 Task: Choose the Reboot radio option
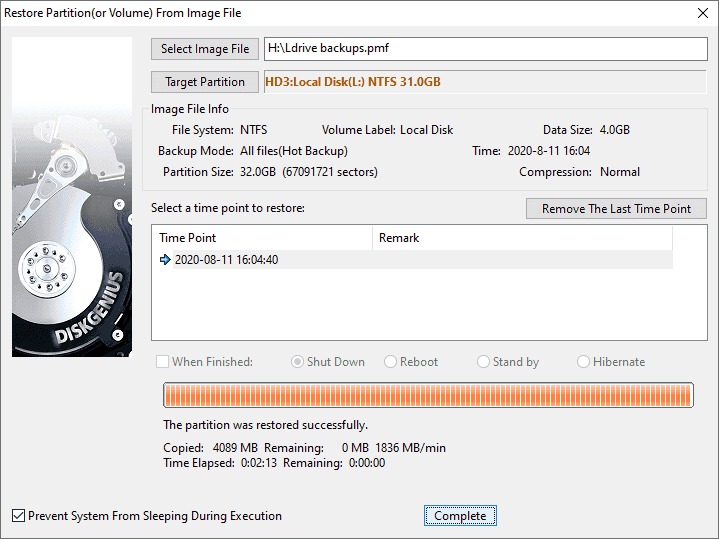(391, 362)
